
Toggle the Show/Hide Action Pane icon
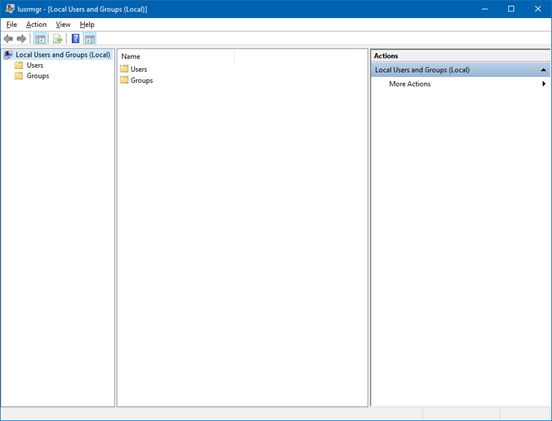(x=90, y=39)
